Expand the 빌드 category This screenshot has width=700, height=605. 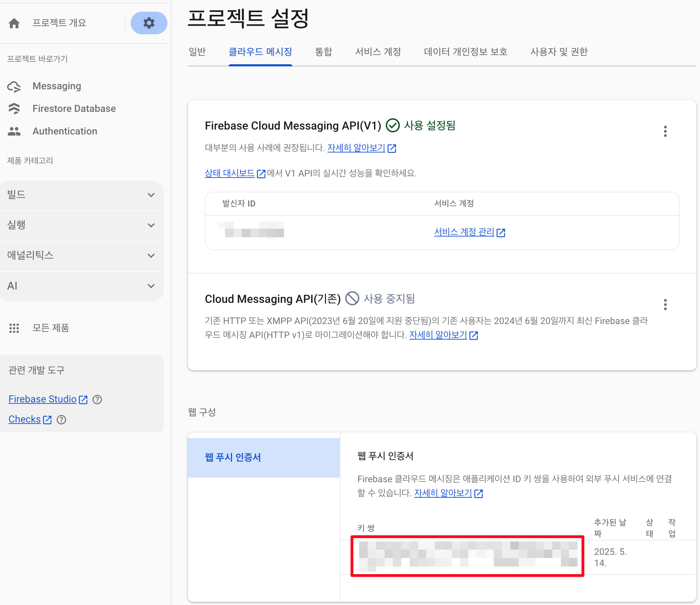click(x=151, y=195)
